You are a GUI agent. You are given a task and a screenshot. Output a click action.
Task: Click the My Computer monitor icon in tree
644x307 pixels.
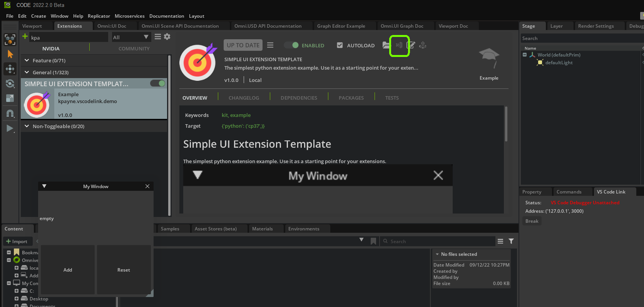click(x=17, y=283)
